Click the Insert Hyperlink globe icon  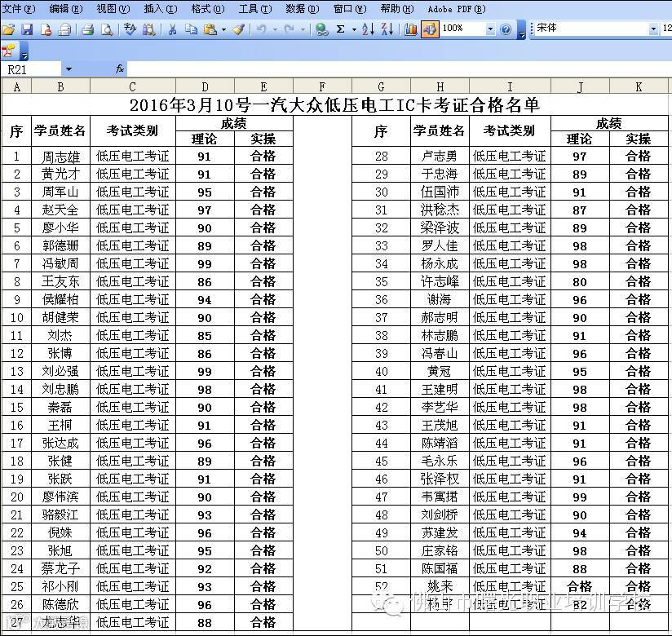321,29
